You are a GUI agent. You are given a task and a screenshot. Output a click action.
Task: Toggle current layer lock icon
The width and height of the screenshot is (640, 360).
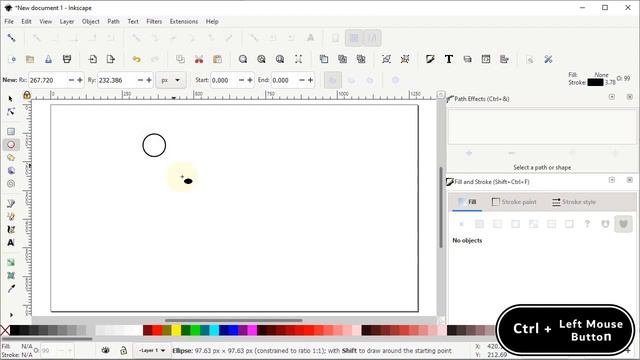click(x=123, y=350)
